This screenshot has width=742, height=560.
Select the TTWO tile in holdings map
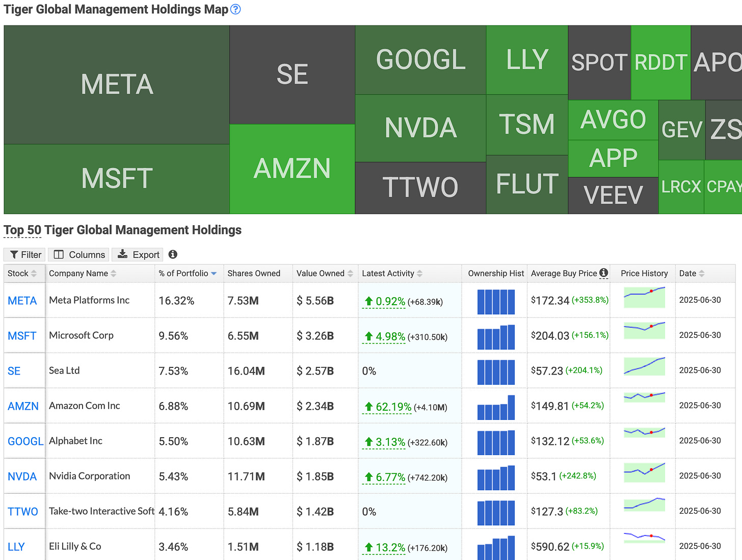coord(420,188)
